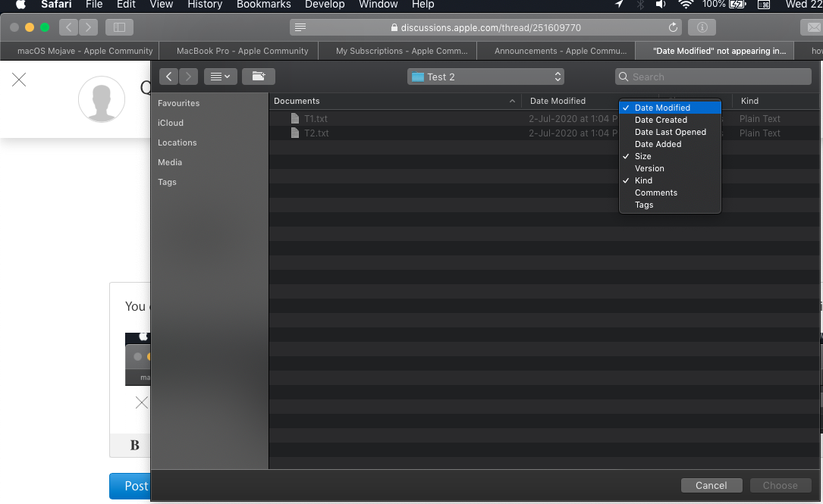Open the view options dropdown in dialog

[221, 77]
